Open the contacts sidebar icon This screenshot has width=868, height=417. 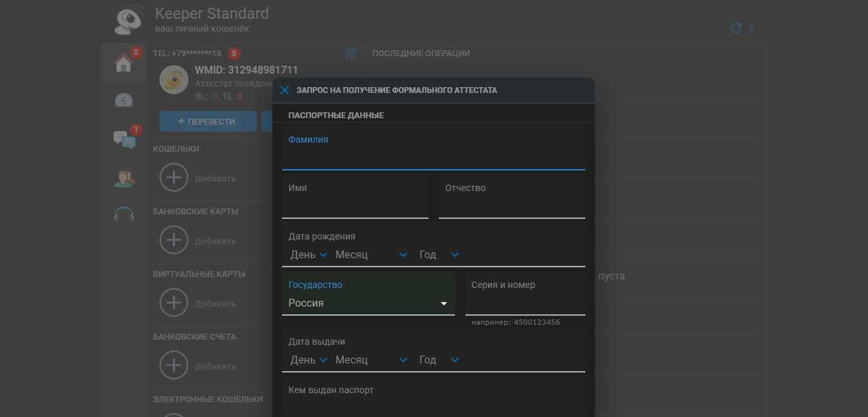click(x=124, y=178)
